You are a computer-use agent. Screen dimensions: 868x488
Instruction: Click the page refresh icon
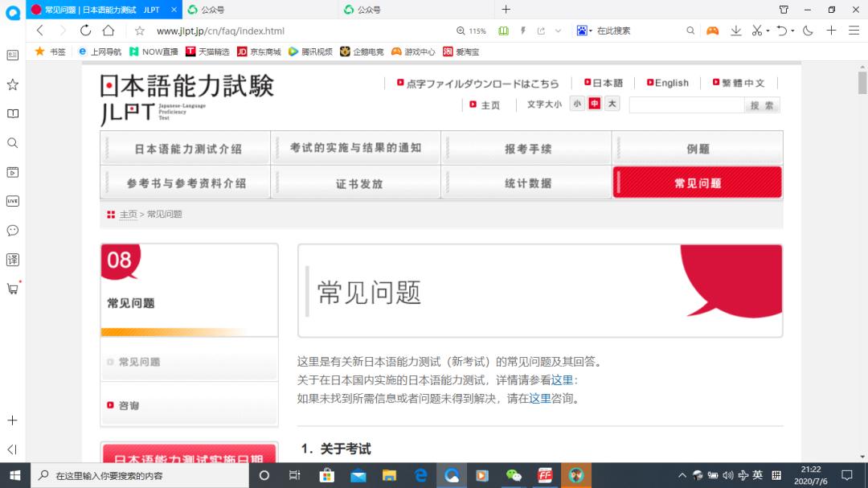pyautogui.click(x=86, y=30)
